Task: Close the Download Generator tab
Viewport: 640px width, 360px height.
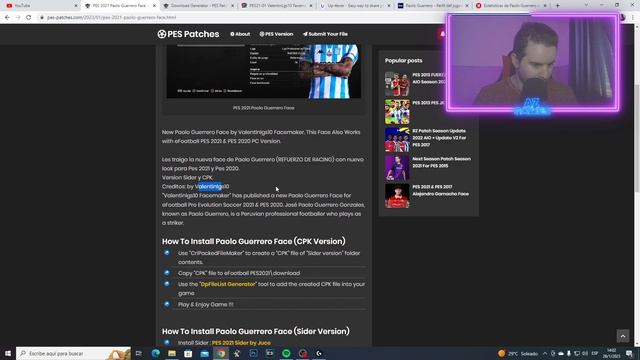Action: point(233,6)
